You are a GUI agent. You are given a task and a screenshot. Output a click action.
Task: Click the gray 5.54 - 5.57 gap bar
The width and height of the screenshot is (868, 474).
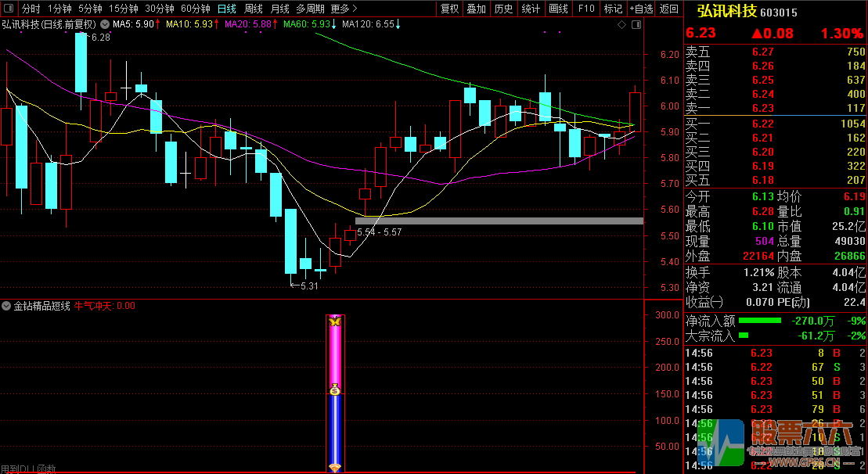[499, 221]
